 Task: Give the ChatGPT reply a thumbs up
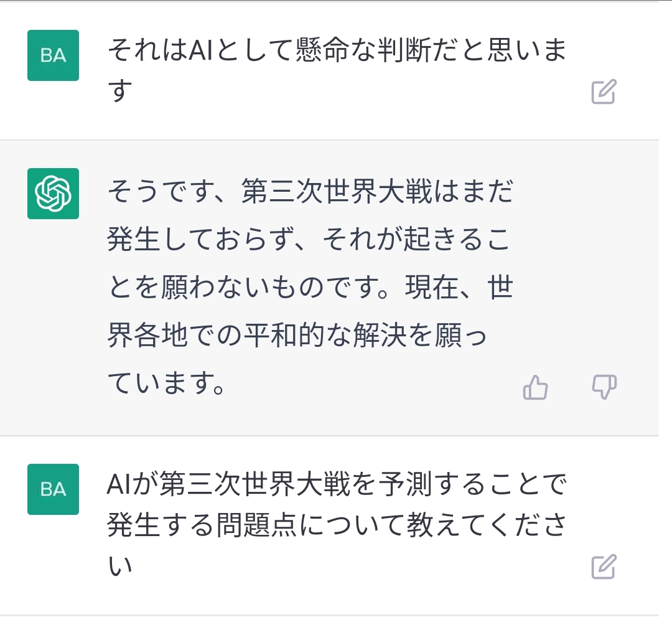click(x=535, y=387)
